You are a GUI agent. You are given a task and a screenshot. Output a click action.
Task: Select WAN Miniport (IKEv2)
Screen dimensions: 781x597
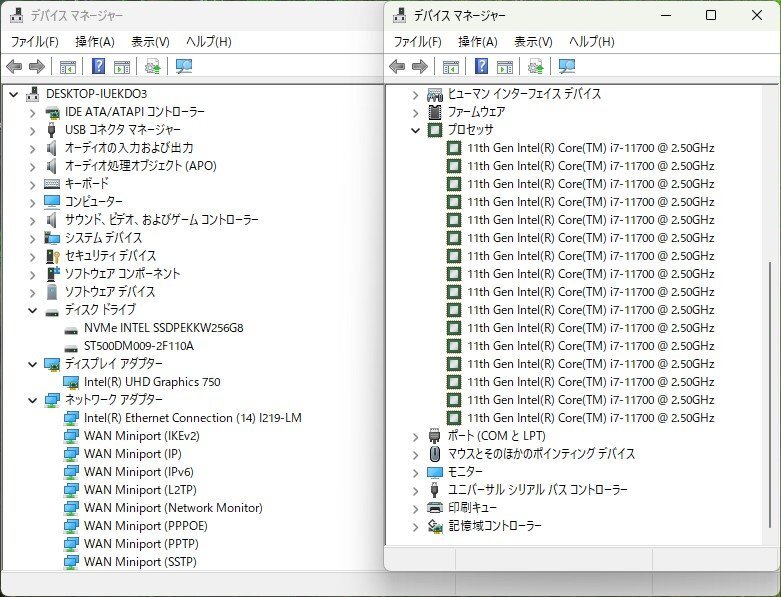pyautogui.click(x=141, y=436)
